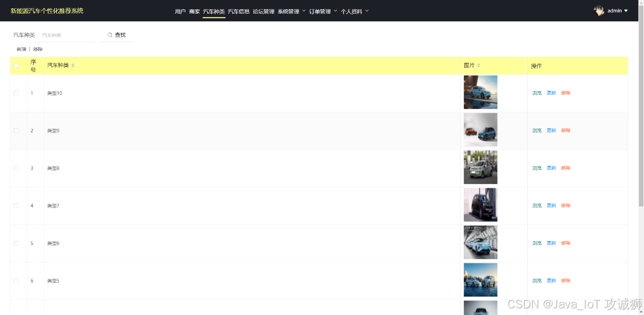Viewport: 644px width, 315px height.
Task: Click 浏览 for row 类型6
Action: point(537,243)
